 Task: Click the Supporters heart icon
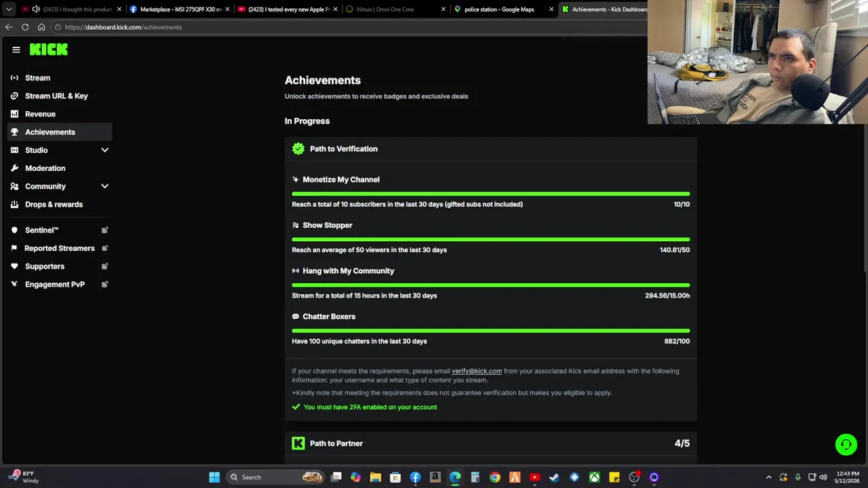click(x=14, y=266)
